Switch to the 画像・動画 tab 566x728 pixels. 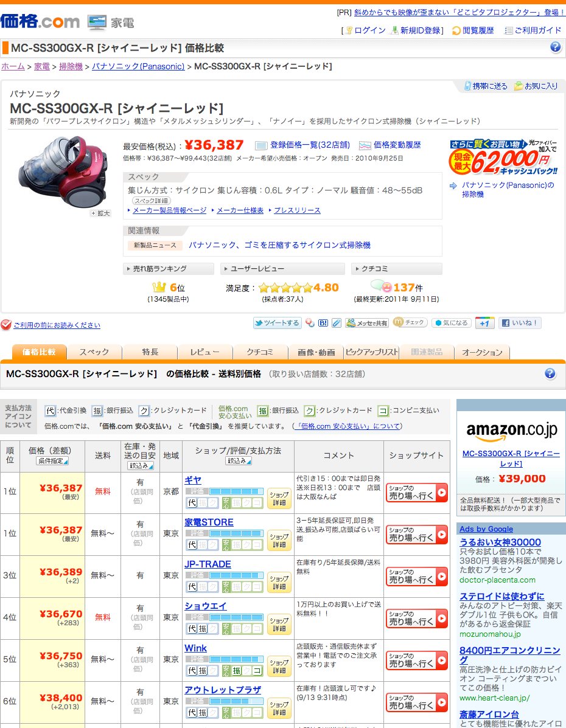click(316, 352)
